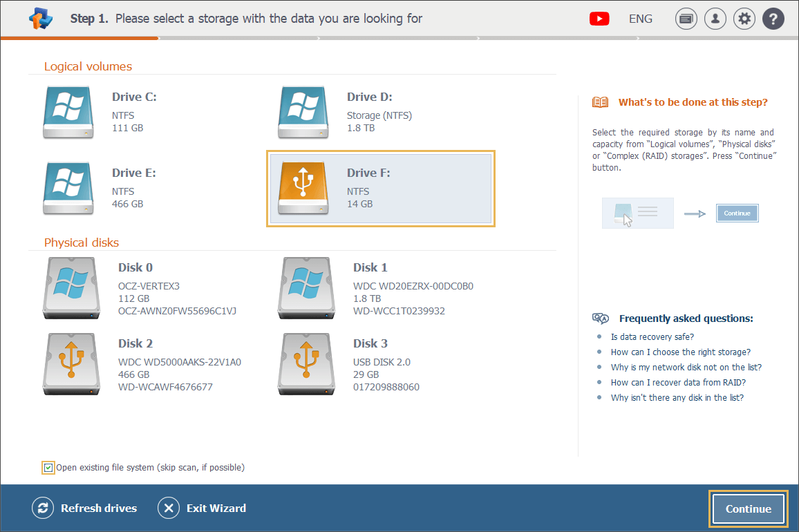Open the user account icon
The height and width of the screenshot is (532, 799).
715,19
